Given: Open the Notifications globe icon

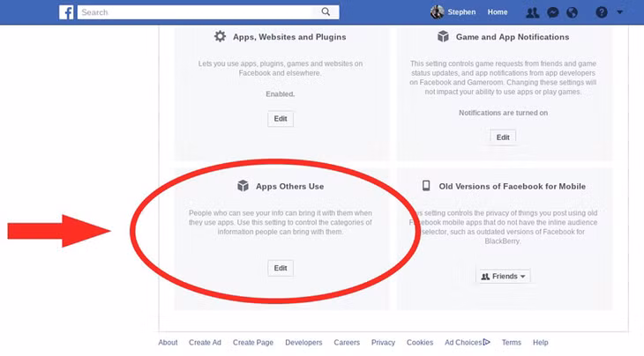Looking at the screenshot, I should pyautogui.click(x=573, y=12).
